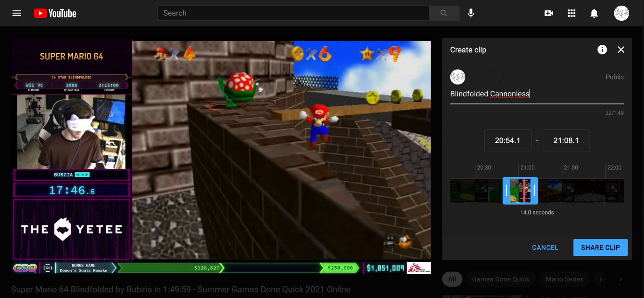Click the clip range selector on timeline
Screen dimensions: 644x298
click(x=520, y=191)
